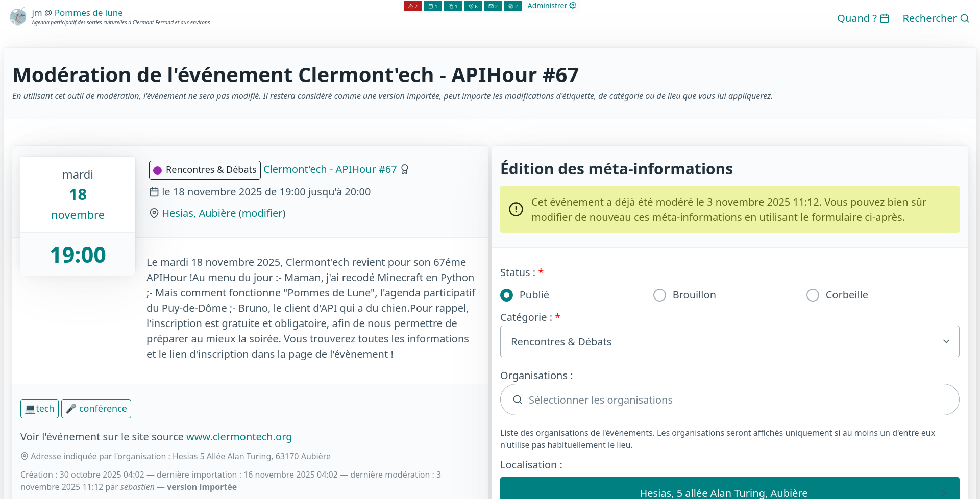Set status to Brouillon
The width and height of the screenshot is (980, 499).
[x=659, y=295]
